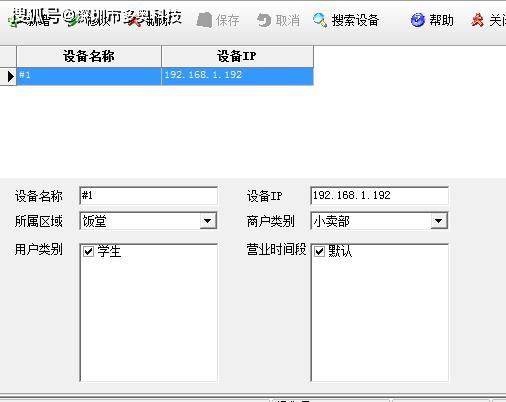Open 帮助 help icon

point(418,20)
